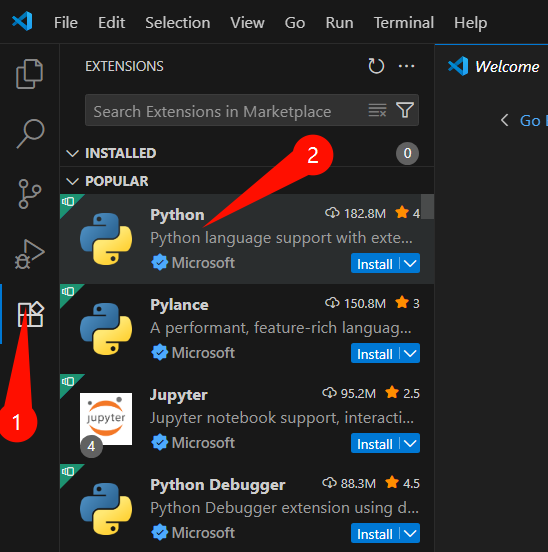Install the Python Debugger extension
Screen dimensions: 548x552
coord(375,534)
